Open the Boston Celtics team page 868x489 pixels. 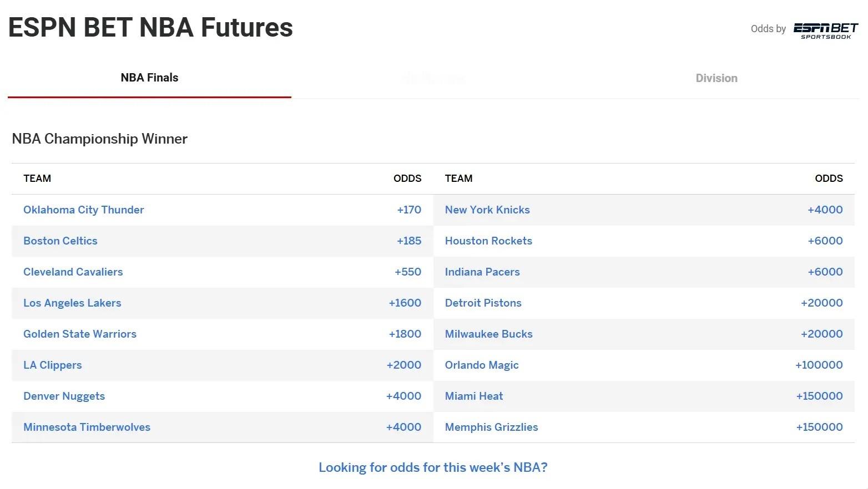(x=60, y=241)
